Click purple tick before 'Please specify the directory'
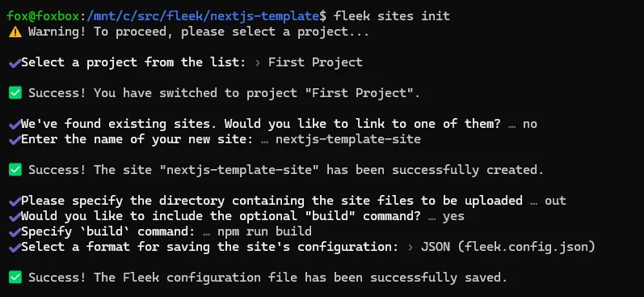The image size is (644, 297). (15, 202)
